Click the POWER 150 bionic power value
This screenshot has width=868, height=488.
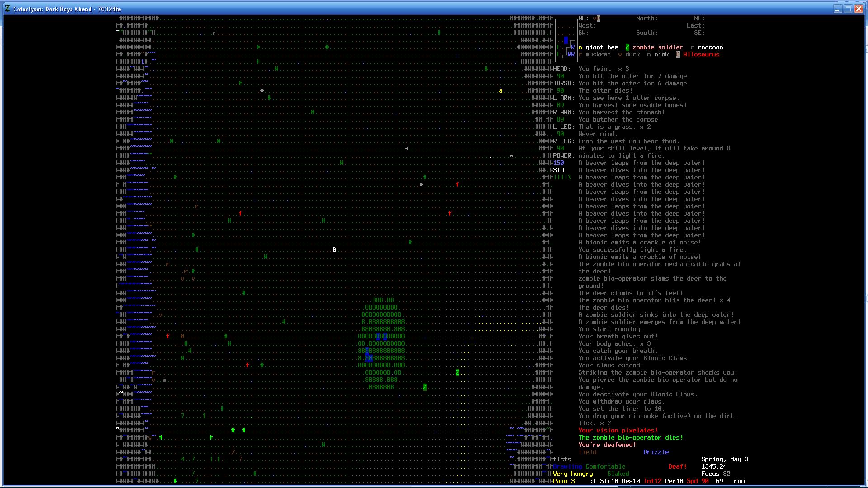558,163
